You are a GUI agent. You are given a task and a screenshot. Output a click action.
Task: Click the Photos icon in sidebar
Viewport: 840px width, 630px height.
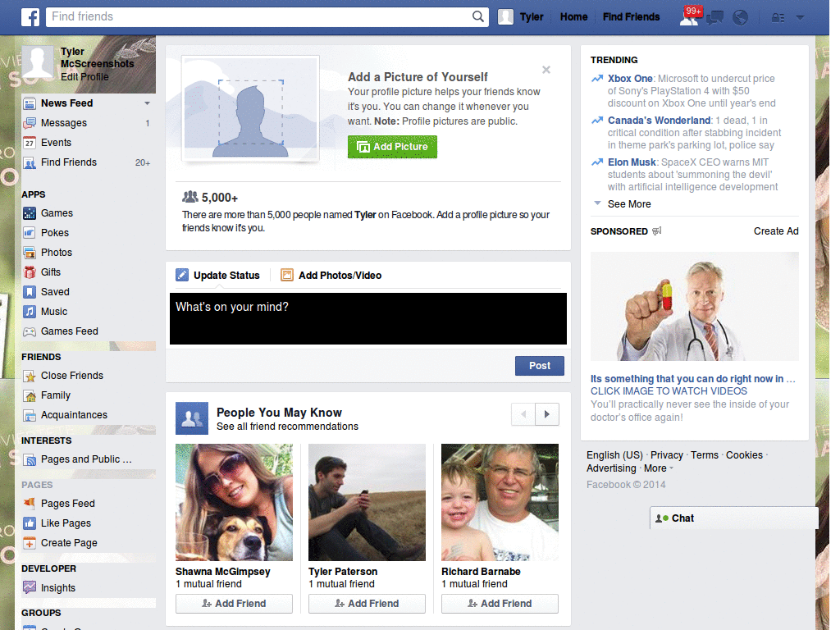point(30,253)
